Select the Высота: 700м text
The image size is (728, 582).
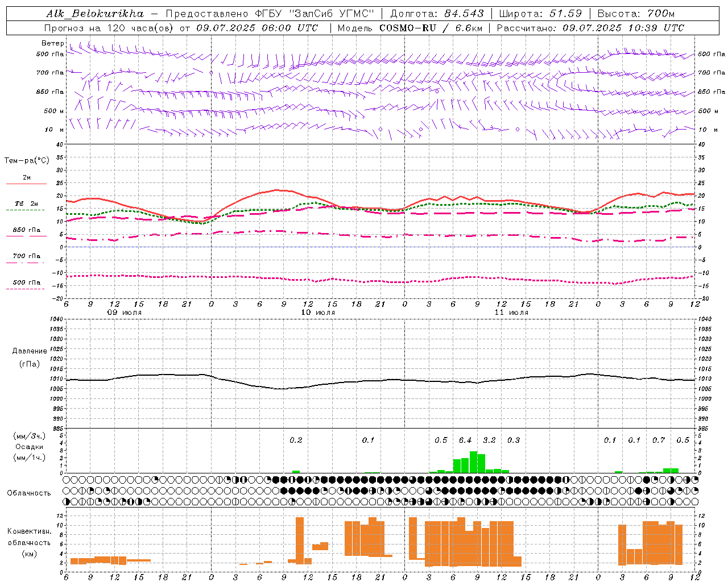[636, 14]
